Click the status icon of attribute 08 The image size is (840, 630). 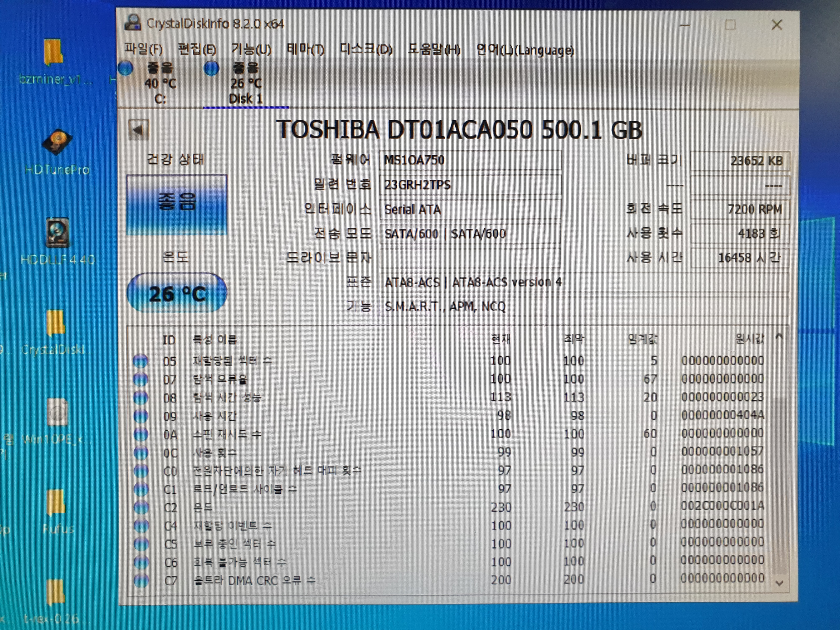point(140,397)
